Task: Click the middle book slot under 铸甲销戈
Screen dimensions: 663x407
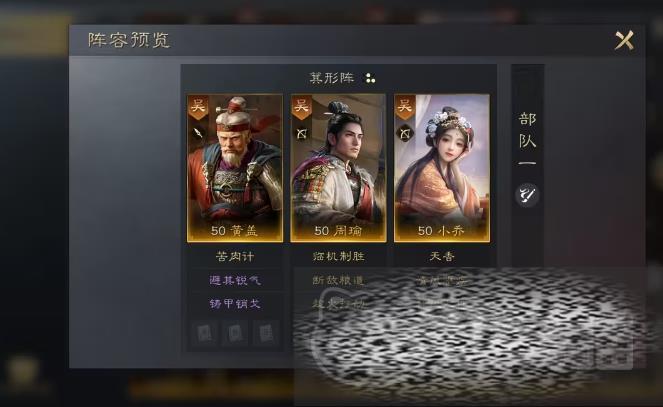Action: 235,333
